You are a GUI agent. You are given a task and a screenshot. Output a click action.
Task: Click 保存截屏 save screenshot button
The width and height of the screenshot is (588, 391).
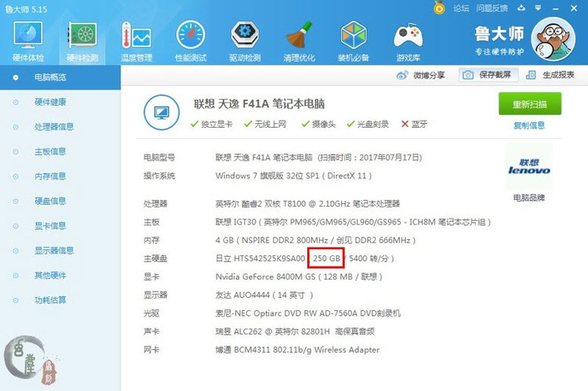click(488, 75)
